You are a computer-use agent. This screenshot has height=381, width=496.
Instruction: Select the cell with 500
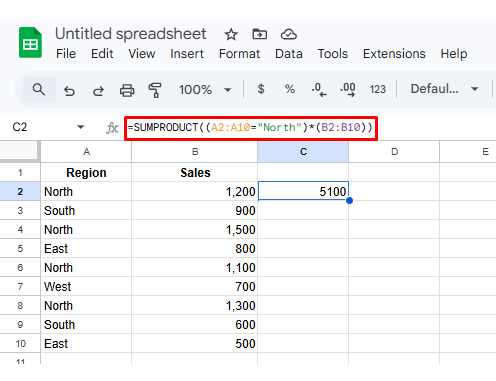coord(195,343)
